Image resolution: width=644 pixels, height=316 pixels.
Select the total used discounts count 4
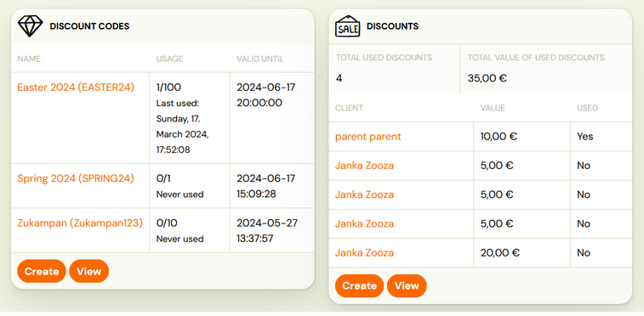pos(339,78)
